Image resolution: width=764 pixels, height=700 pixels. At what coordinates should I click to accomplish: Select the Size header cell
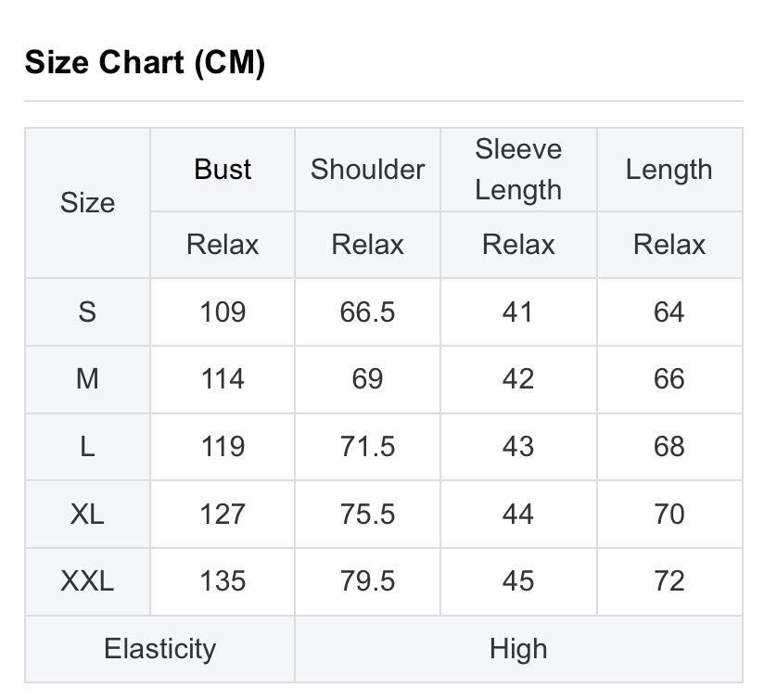pyautogui.click(x=87, y=203)
